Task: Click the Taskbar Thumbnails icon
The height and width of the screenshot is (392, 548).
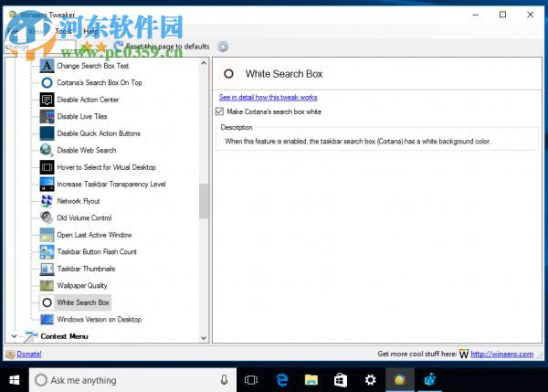Action: click(x=47, y=269)
